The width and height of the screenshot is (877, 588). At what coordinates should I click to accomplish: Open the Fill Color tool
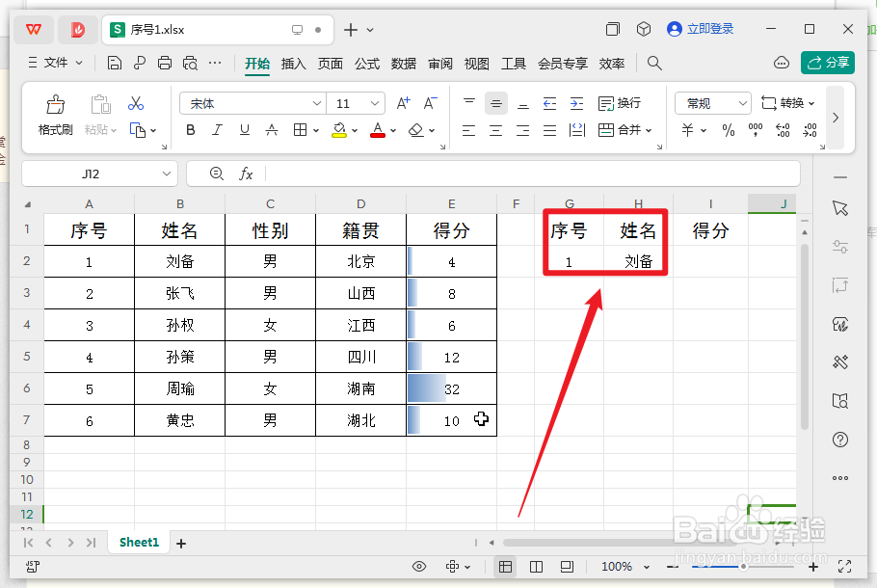339,130
